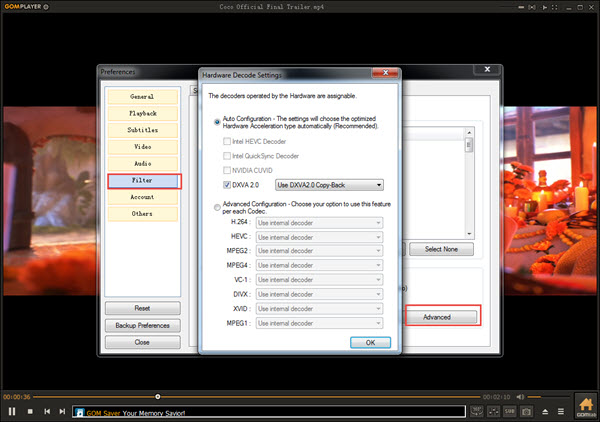Open the subtitle SUB control
The image size is (600, 422).
pos(510,411)
